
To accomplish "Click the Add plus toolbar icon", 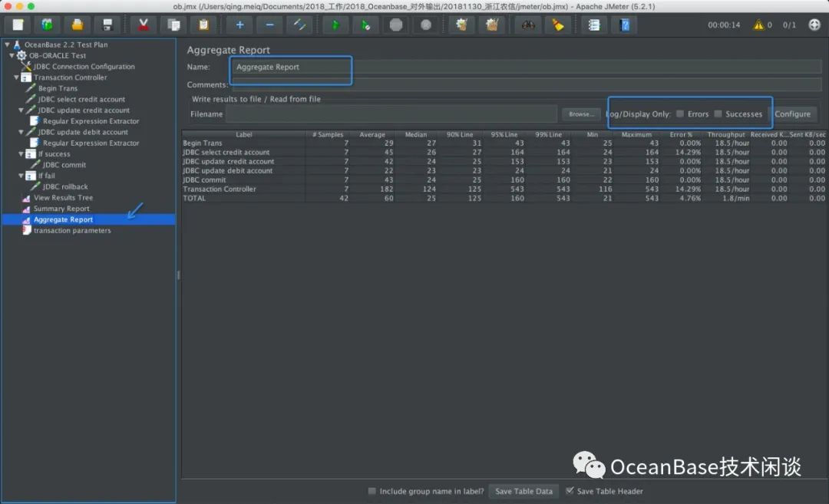I will click(239, 25).
